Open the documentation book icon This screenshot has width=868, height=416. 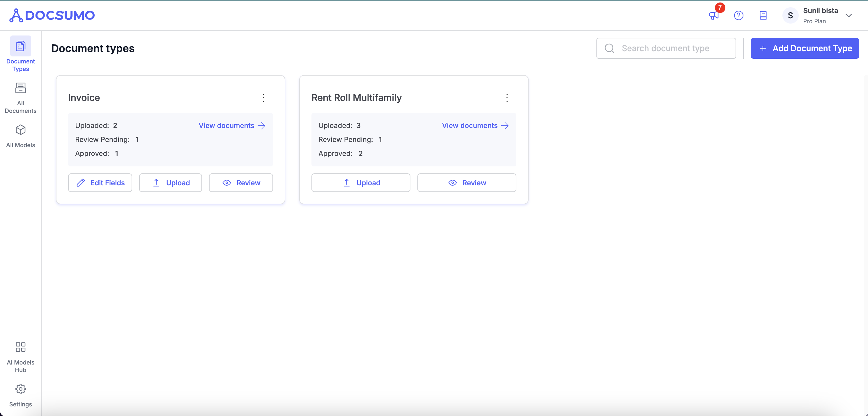[763, 15]
